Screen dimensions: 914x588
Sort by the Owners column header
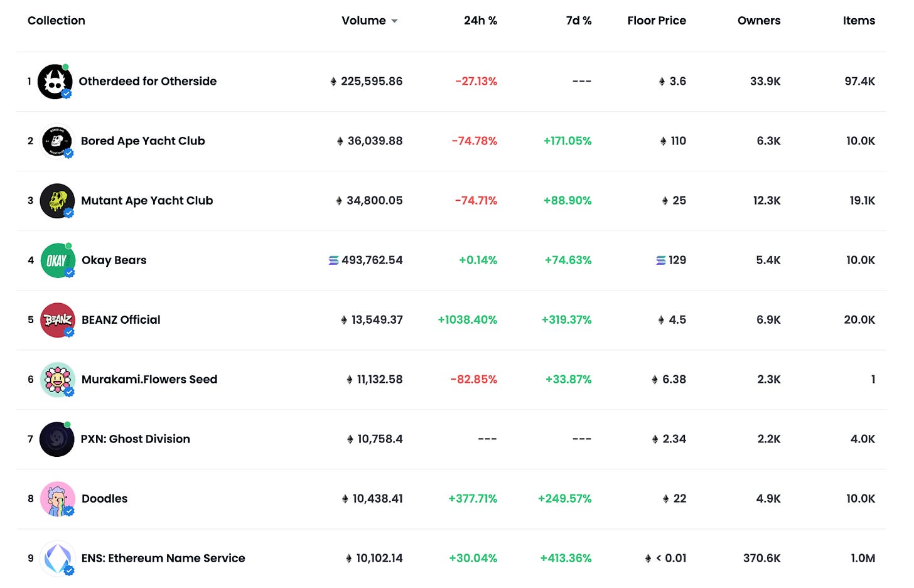coord(759,21)
